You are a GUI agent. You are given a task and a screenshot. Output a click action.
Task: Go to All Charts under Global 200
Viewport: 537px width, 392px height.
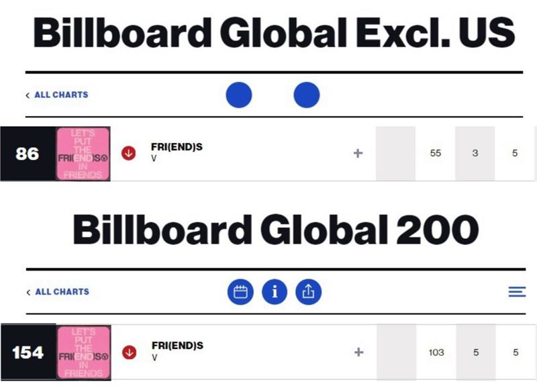tap(57, 292)
